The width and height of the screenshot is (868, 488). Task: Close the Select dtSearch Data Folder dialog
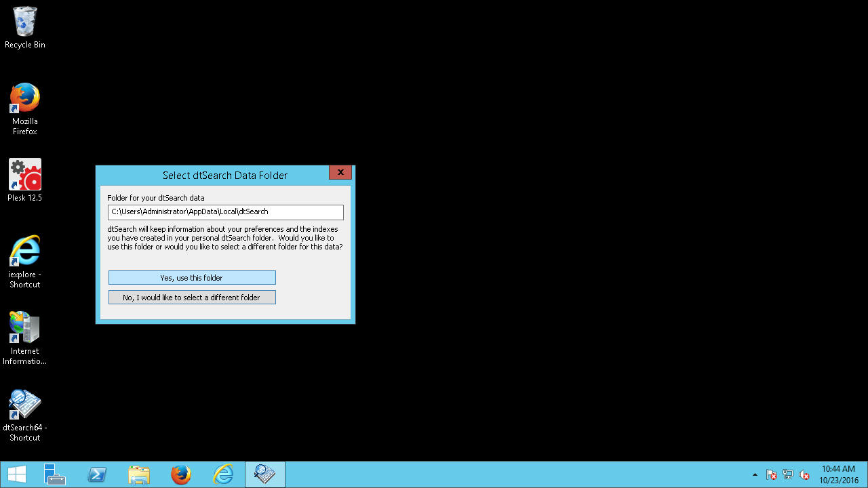tap(340, 173)
